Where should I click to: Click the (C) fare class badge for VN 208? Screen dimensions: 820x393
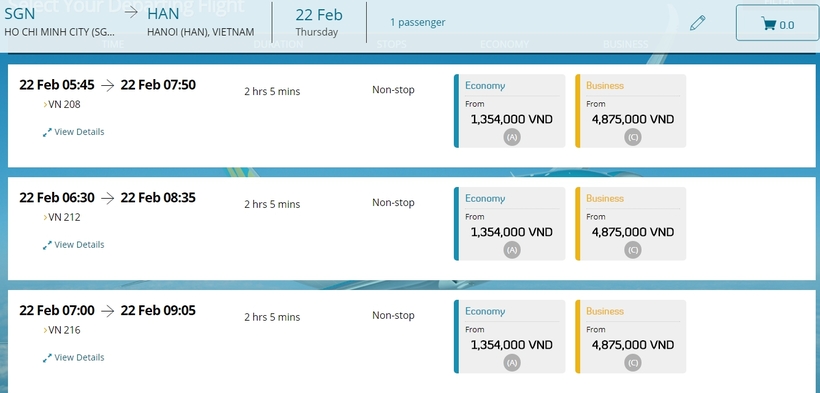[x=633, y=137]
